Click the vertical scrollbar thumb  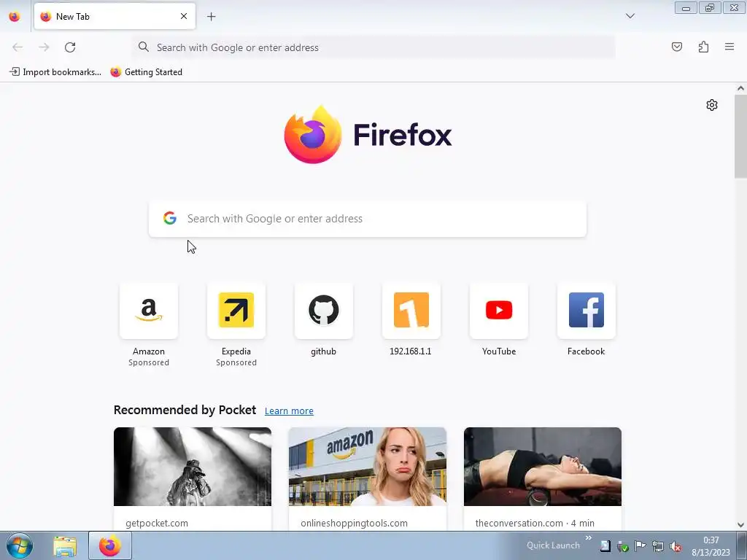740,136
